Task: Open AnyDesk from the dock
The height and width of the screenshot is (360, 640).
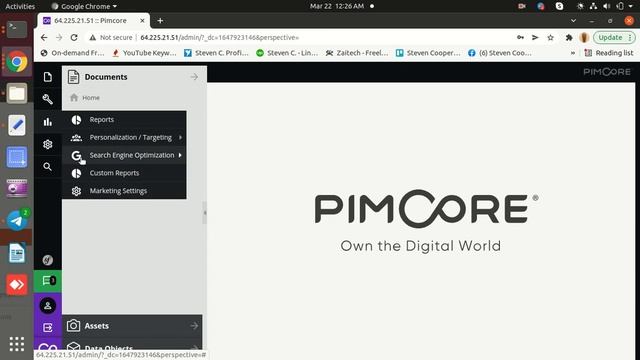Action: [17, 284]
